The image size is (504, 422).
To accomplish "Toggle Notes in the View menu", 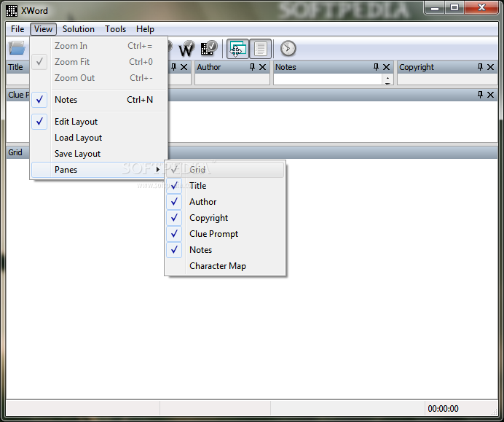I will [99, 100].
